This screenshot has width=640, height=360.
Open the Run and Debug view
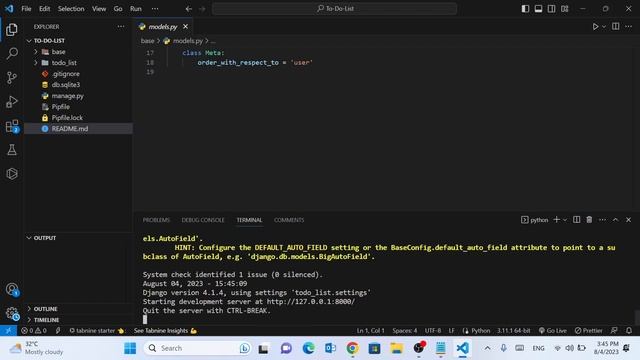[12, 102]
